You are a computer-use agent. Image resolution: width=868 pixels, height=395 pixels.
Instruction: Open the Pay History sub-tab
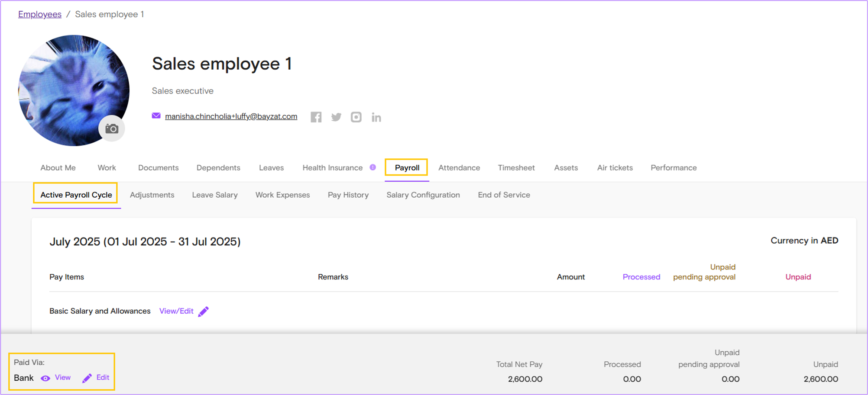click(x=348, y=195)
